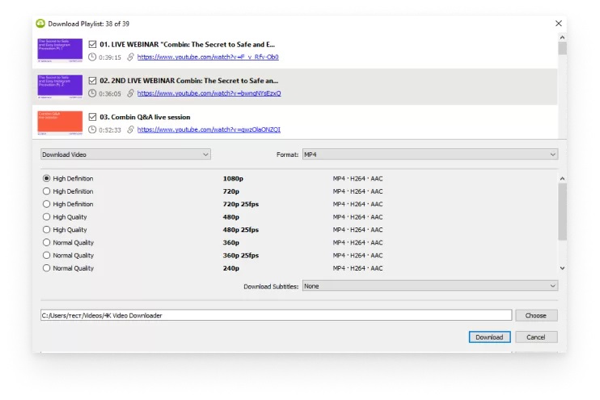
Task: Close the Download Playlist dialog
Action: pos(558,23)
